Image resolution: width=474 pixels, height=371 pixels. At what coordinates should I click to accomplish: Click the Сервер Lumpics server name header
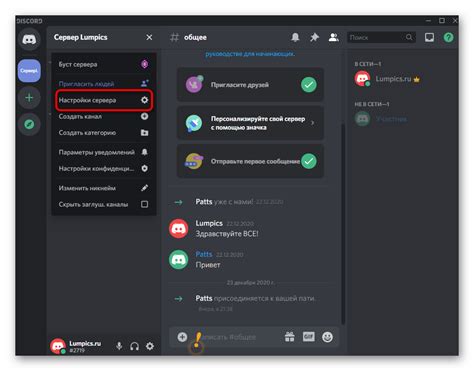81,37
